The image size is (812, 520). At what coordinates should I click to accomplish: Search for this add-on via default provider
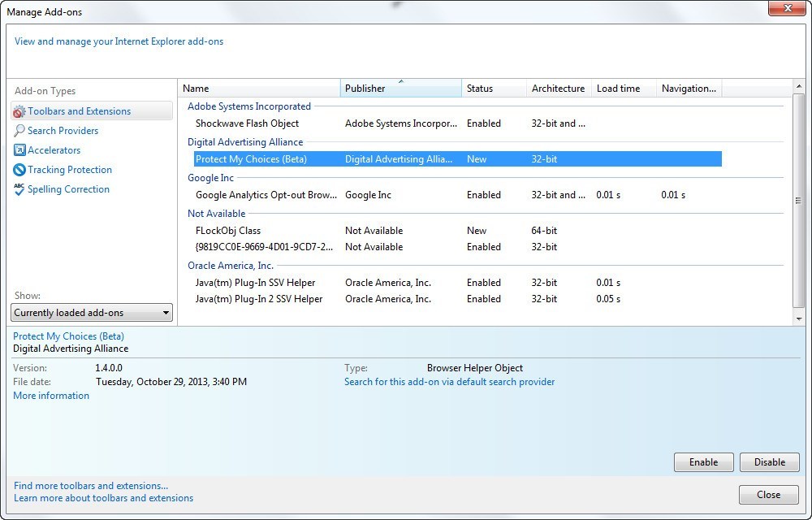click(x=449, y=382)
